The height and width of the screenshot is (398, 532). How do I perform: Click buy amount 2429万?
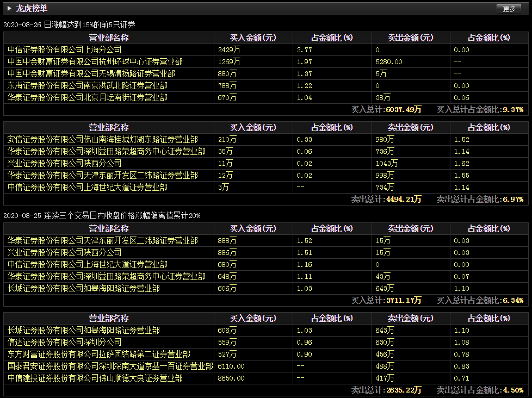(229, 50)
